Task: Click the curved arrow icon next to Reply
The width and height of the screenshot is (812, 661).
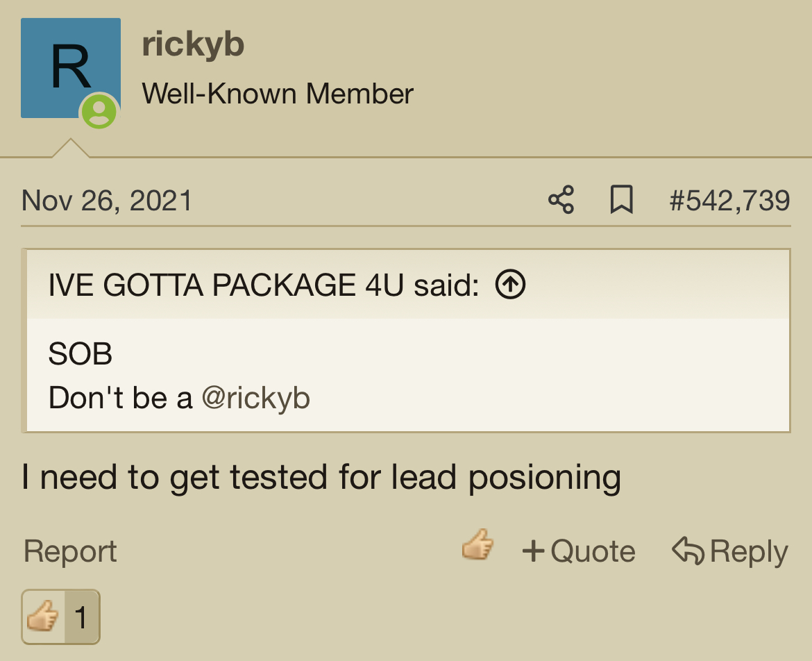Action: 688,550
